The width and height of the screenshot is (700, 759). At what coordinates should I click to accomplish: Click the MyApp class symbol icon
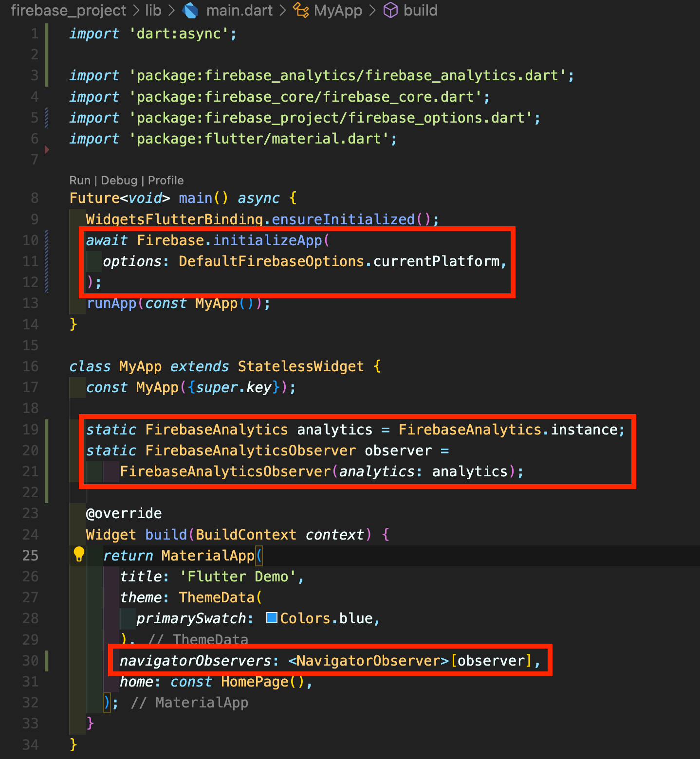[x=300, y=10]
